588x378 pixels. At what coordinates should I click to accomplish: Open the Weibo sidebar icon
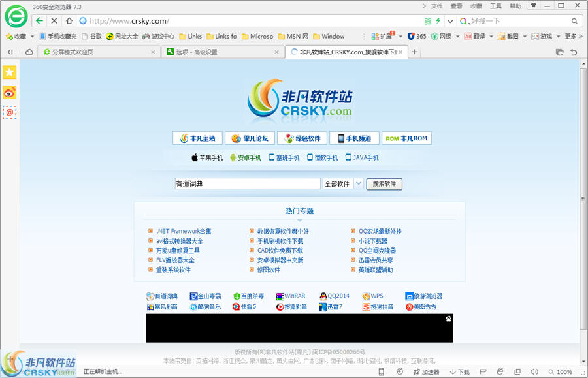[10, 92]
